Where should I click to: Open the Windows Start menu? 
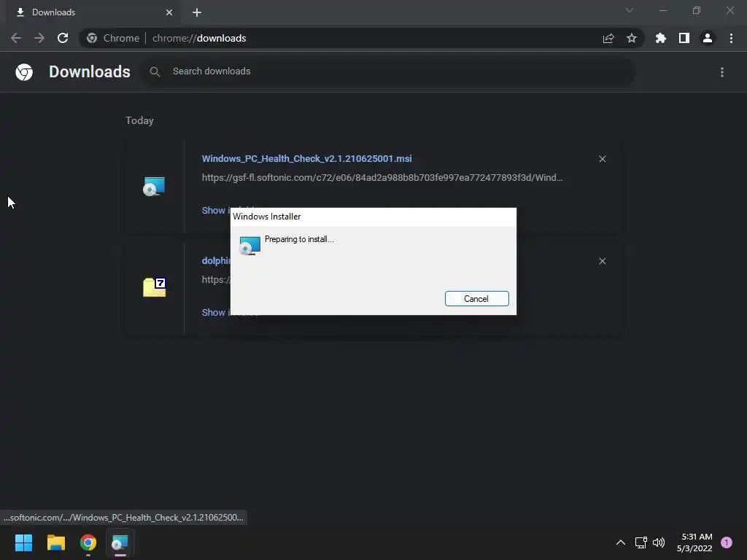(23, 542)
